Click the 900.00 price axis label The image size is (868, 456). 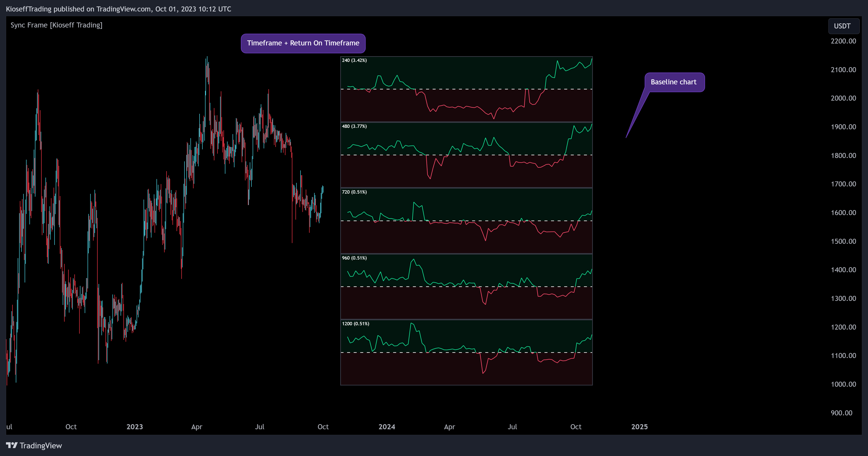(x=841, y=413)
